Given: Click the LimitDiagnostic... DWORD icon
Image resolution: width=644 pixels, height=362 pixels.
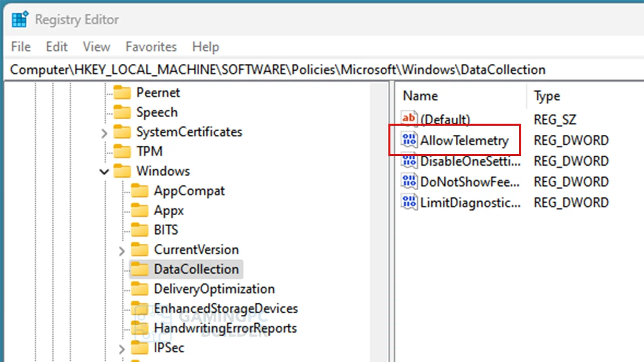Looking at the screenshot, I should (409, 202).
